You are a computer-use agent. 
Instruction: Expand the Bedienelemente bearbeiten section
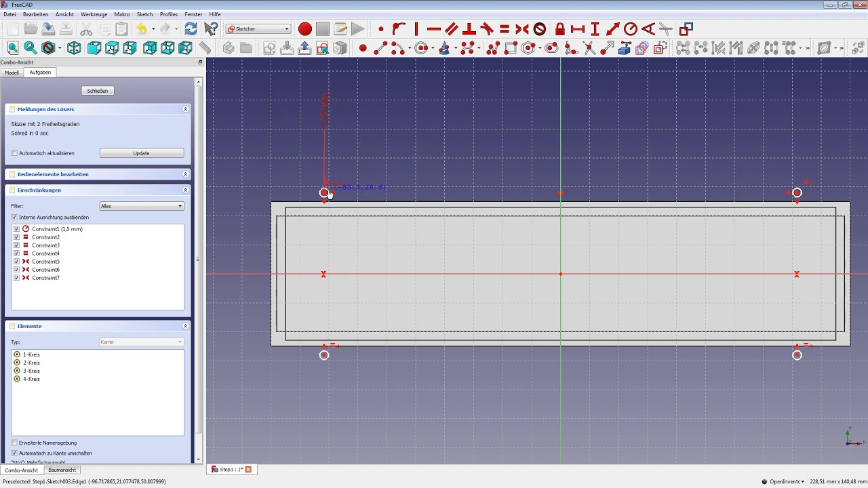[185, 174]
